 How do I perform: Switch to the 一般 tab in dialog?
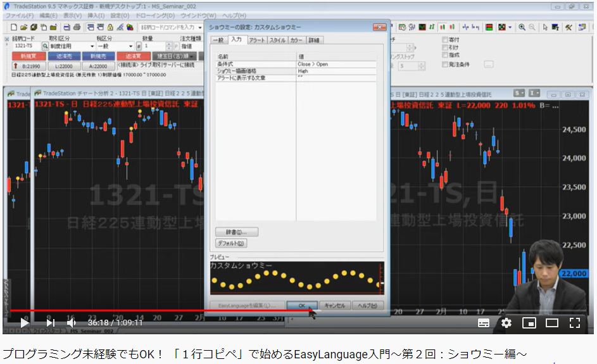point(218,40)
